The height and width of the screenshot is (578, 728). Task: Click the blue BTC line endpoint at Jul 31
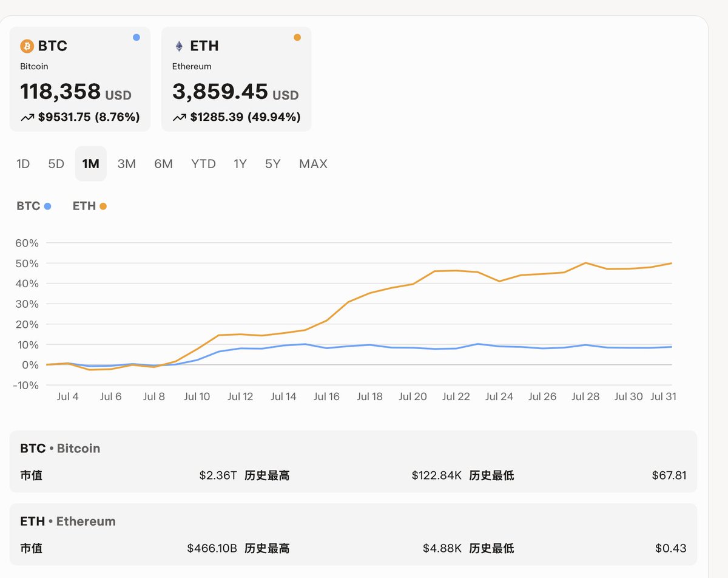point(671,347)
